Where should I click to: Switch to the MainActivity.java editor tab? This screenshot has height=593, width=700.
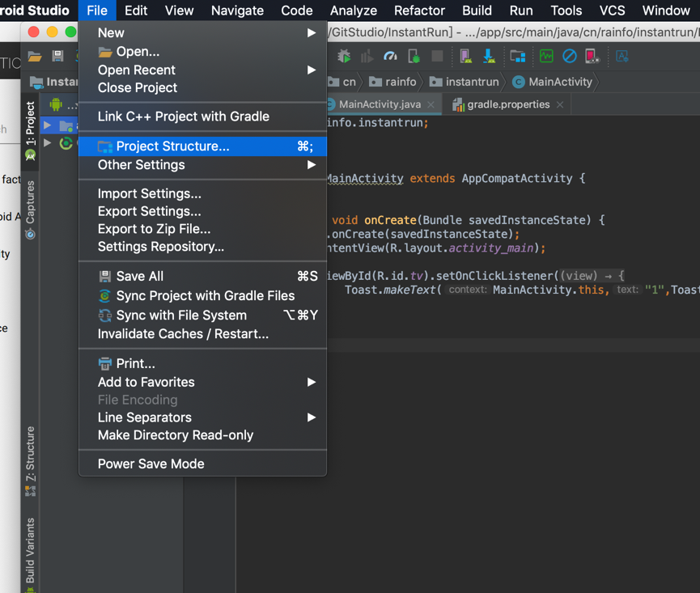380,104
